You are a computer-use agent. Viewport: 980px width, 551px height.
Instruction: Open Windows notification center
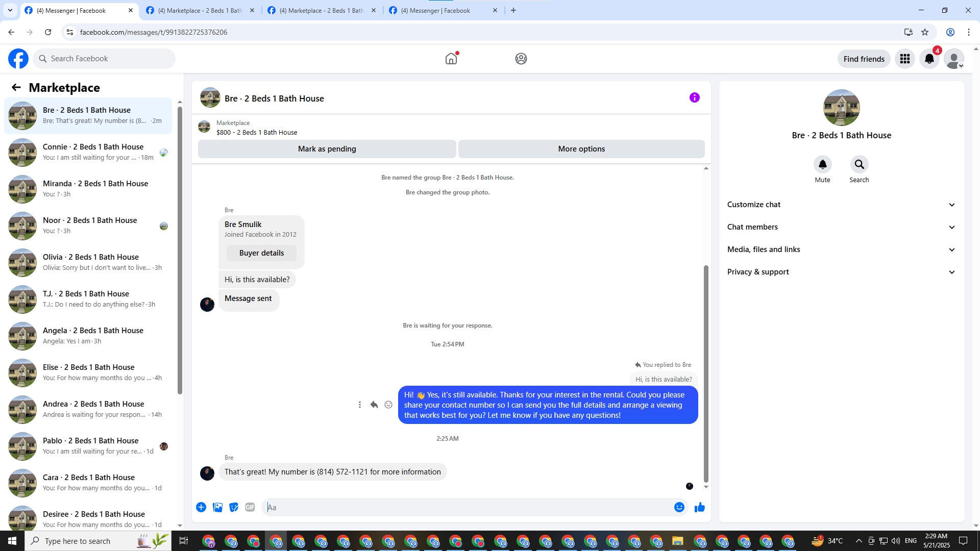[963, 541]
